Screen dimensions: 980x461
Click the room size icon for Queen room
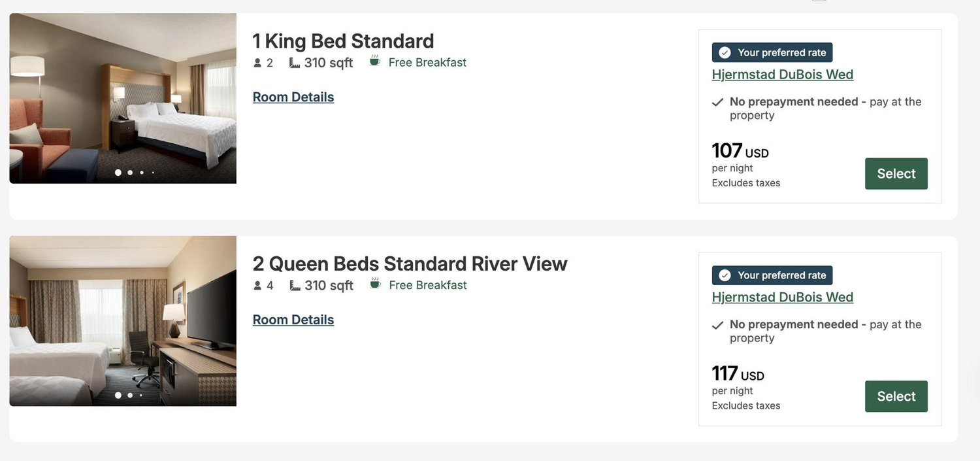point(295,286)
